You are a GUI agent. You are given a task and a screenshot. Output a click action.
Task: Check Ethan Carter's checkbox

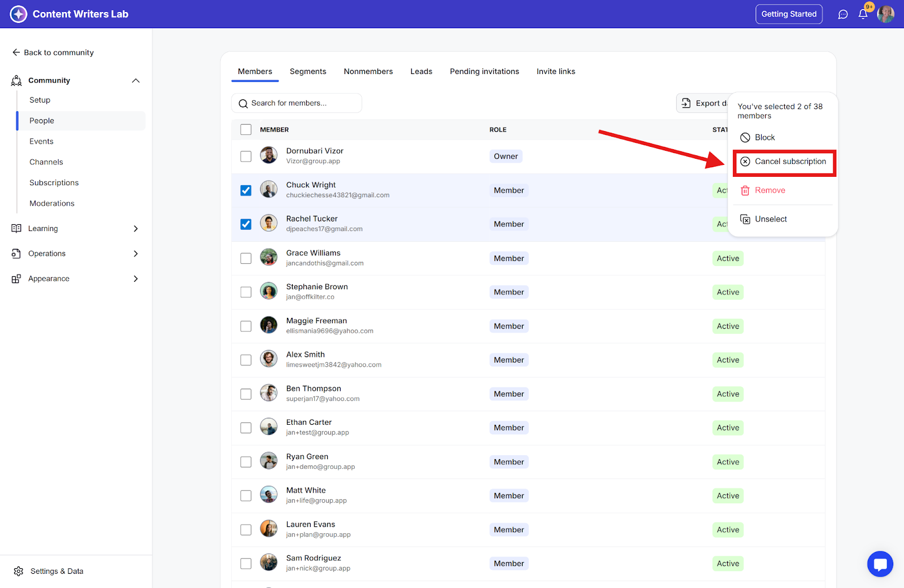246,428
